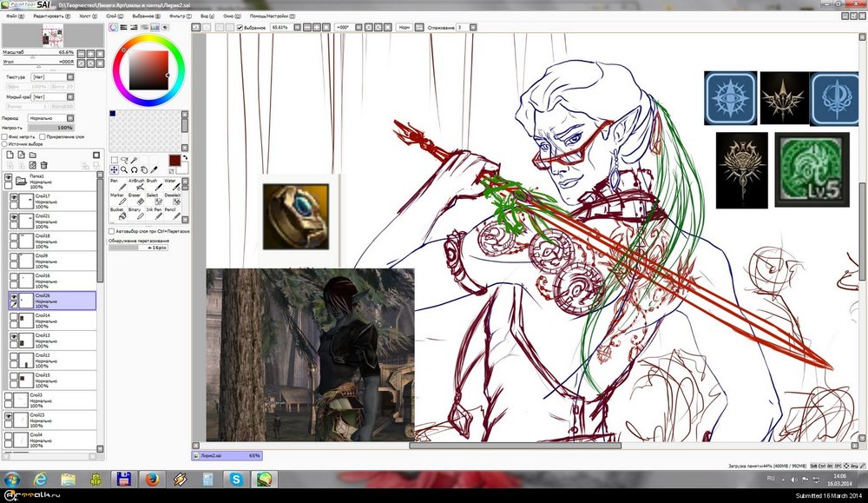
Task: Open the Фильтр menu
Action: (x=177, y=16)
